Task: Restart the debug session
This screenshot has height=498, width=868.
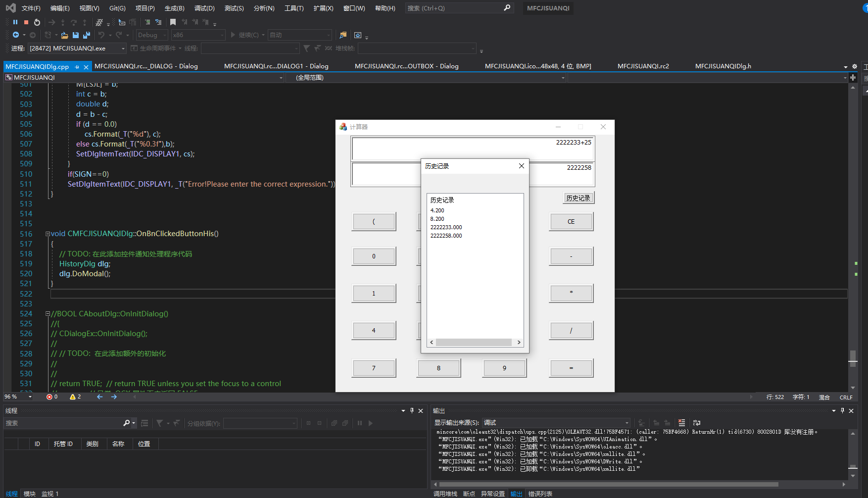Action: click(x=37, y=22)
